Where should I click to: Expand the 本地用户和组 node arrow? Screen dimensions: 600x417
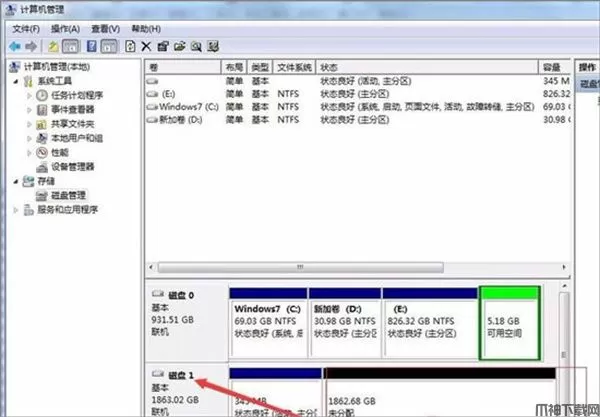(29, 138)
